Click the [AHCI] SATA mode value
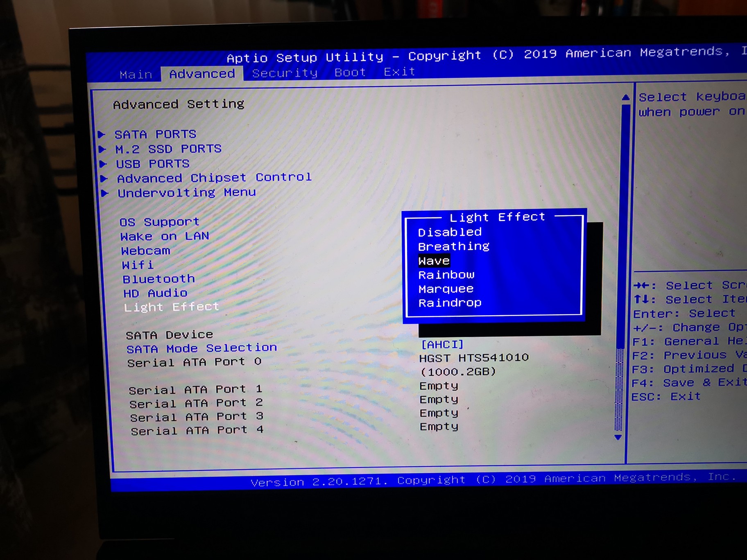The image size is (747, 560). 442,344
